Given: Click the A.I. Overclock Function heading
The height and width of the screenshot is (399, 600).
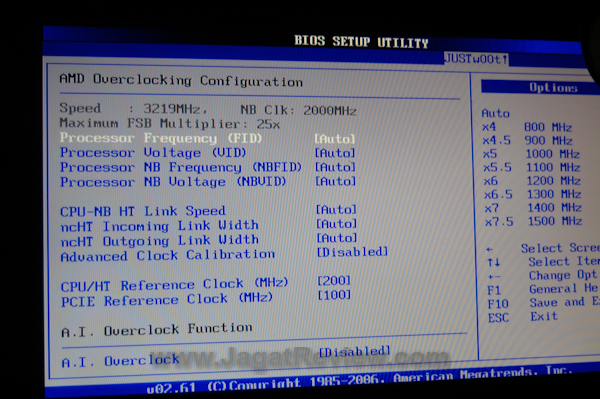Looking at the screenshot, I should [x=157, y=330].
